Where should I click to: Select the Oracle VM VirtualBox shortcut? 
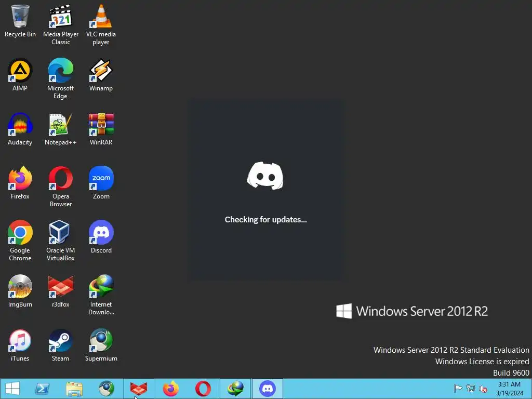(61, 241)
